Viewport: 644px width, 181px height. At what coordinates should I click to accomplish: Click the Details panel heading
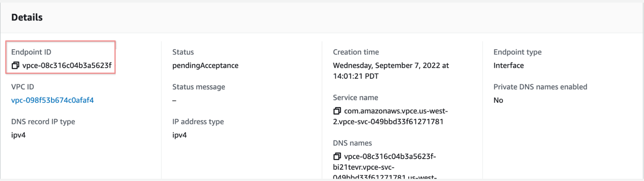[x=27, y=17]
